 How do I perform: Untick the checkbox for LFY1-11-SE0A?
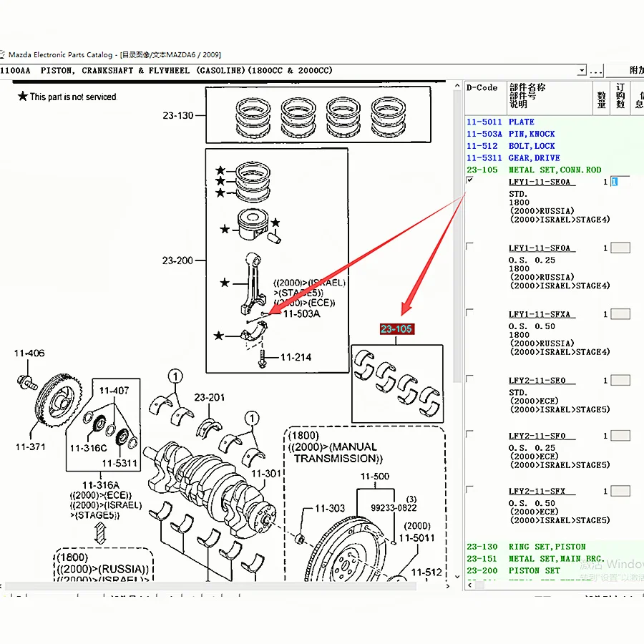click(470, 180)
